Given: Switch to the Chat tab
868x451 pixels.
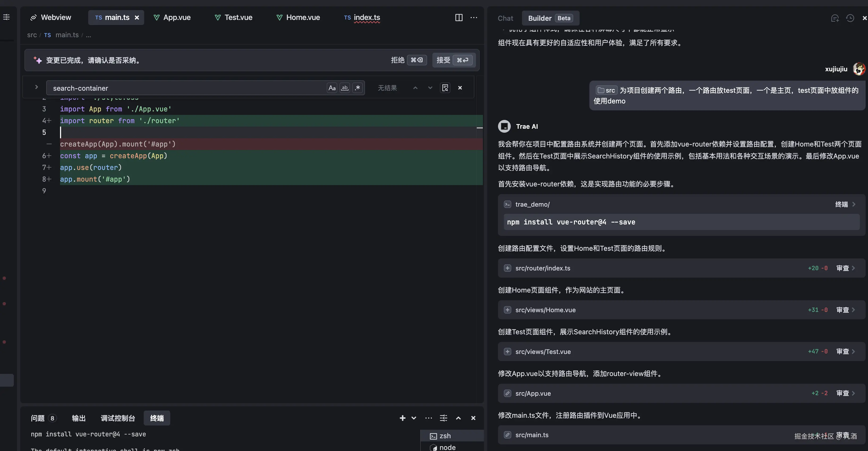Looking at the screenshot, I should click(505, 18).
